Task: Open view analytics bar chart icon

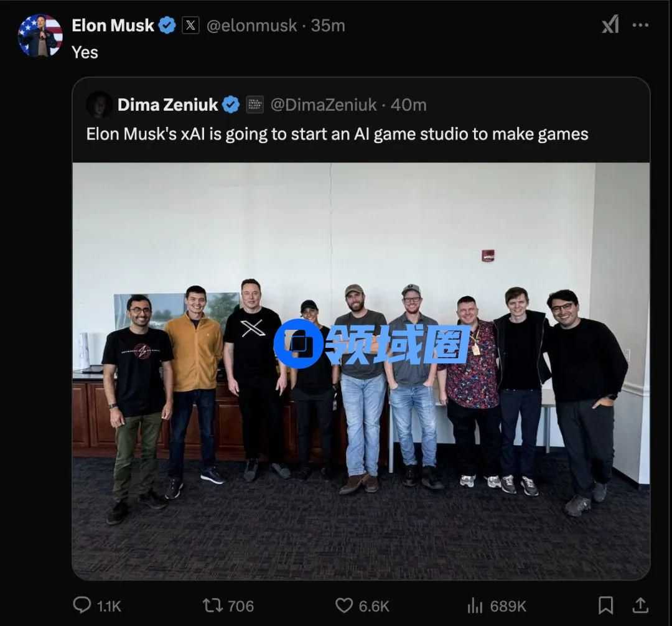Action: pos(475,605)
